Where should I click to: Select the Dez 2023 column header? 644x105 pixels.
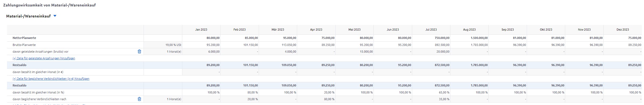[622, 30]
